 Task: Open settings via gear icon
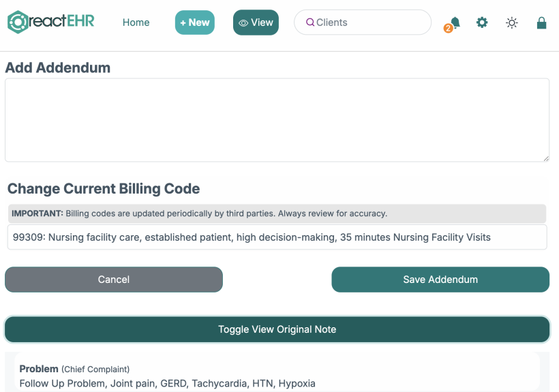tap(482, 22)
